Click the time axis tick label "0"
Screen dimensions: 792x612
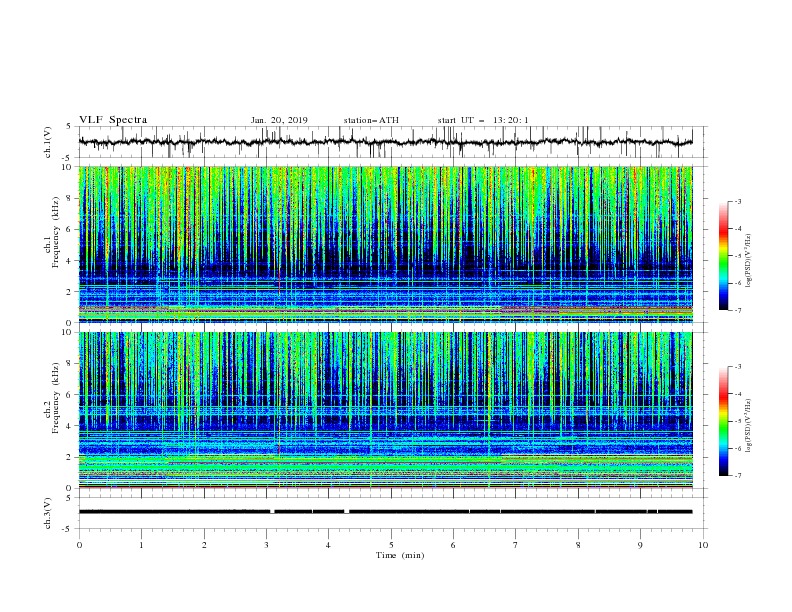[79, 545]
